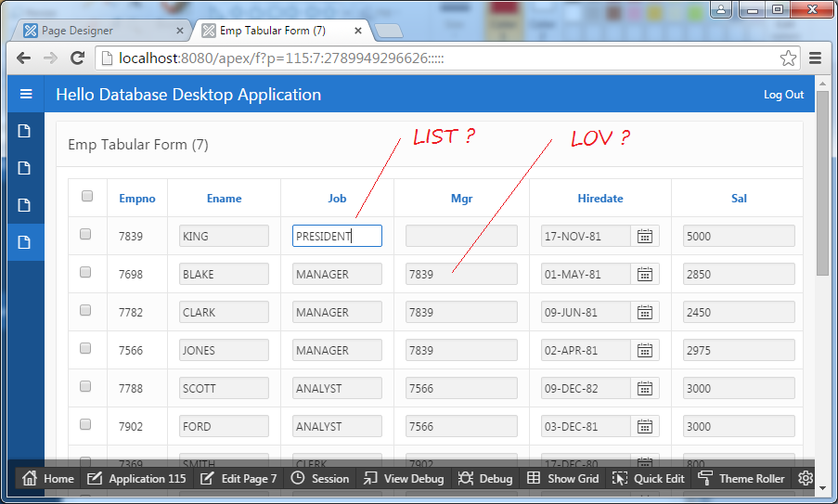Screen dimensions: 838x504
Task: Click browser back arrow
Action: pyautogui.click(x=23, y=58)
